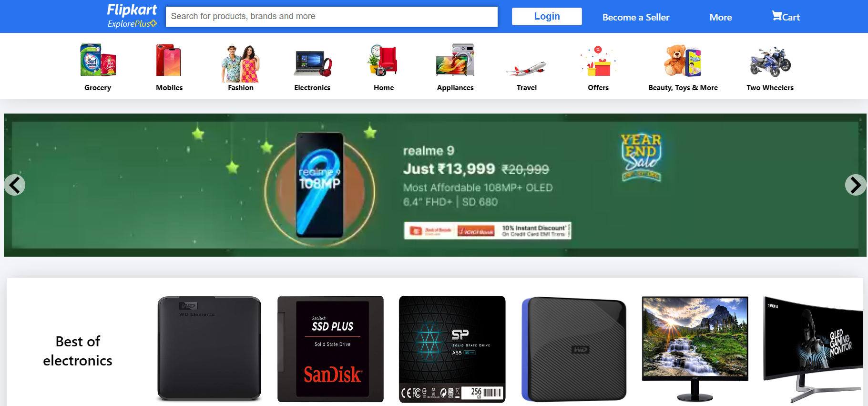Select the Appliances category icon
Screen dimensions: 868x406
tap(455, 60)
